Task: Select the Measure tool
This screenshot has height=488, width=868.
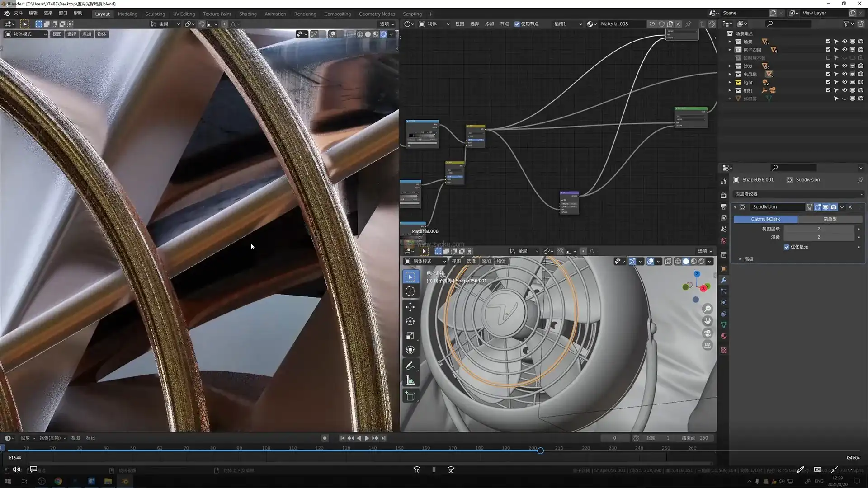Action: pyautogui.click(x=410, y=380)
